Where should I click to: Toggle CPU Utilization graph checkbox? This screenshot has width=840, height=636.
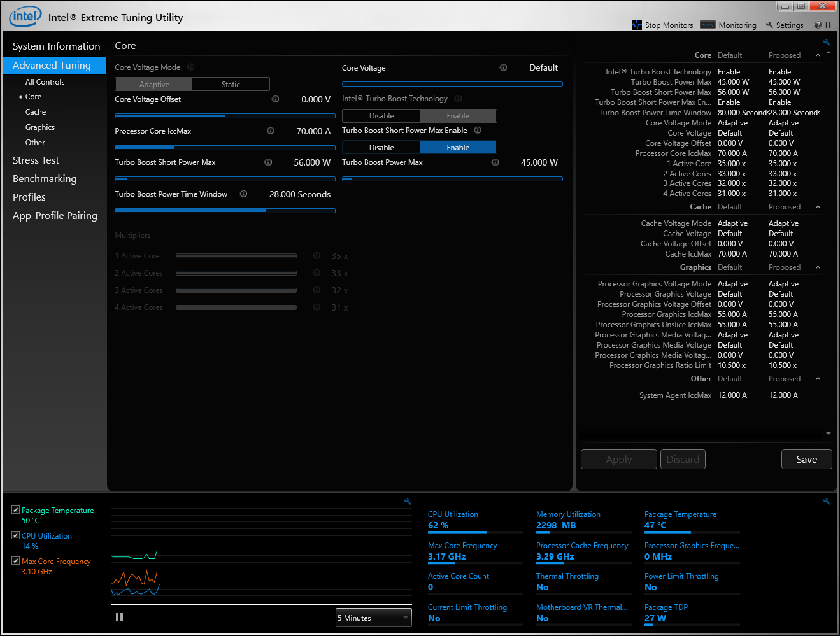point(15,535)
